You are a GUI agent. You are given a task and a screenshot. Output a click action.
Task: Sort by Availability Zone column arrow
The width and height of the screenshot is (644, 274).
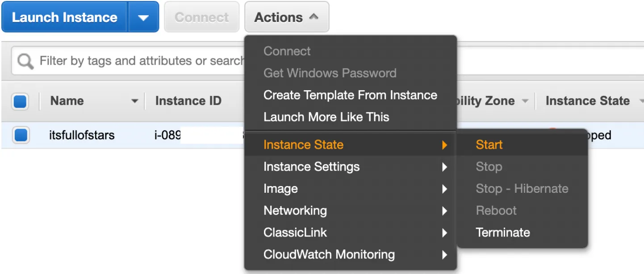tap(525, 101)
